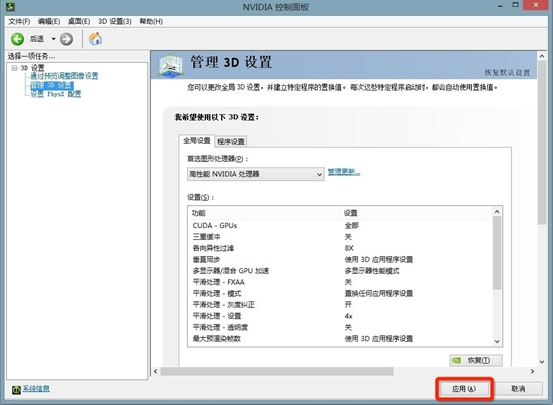Select 通过预览调整图像设置 in the task tree
Image resolution: width=553 pixels, height=405 pixels.
pyautogui.click(x=64, y=76)
